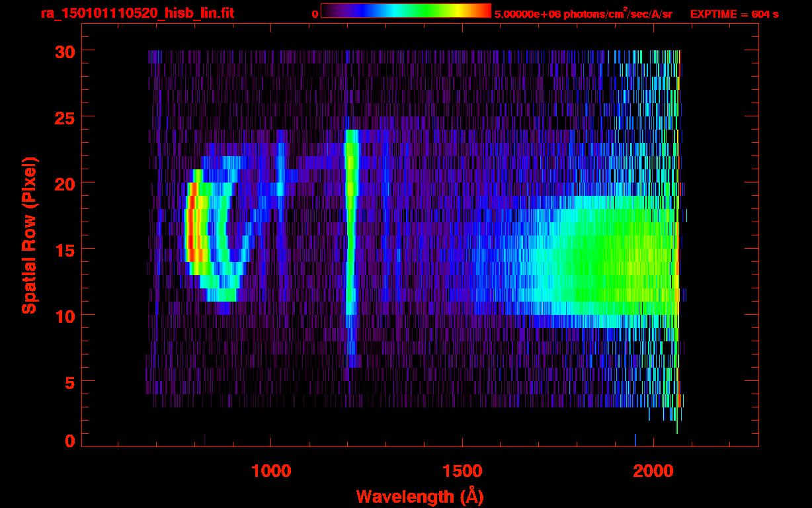Click the spatial row 0 tick label
Screen dimensions: 812x508
(x=70, y=441)
